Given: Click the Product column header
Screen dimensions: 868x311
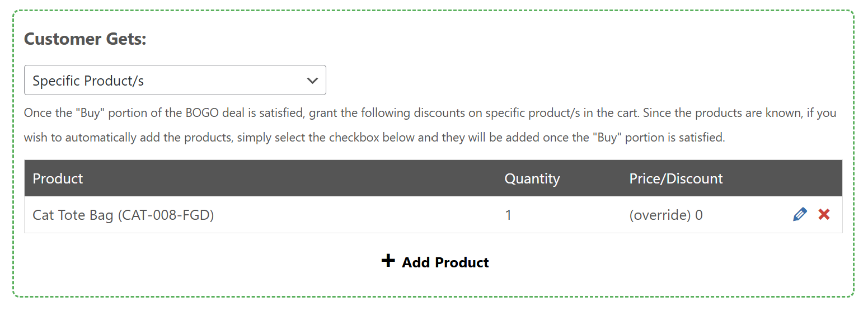Looking at the screenshot, I should [58, 178].
